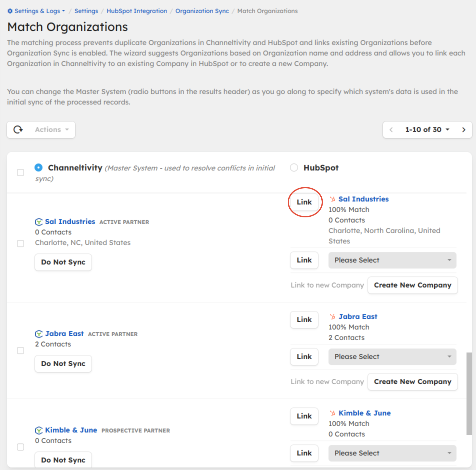The image size is (476, 470).
Task: Open Please Select dropdown for Jabra East
Action: click(x=392, y=357)
